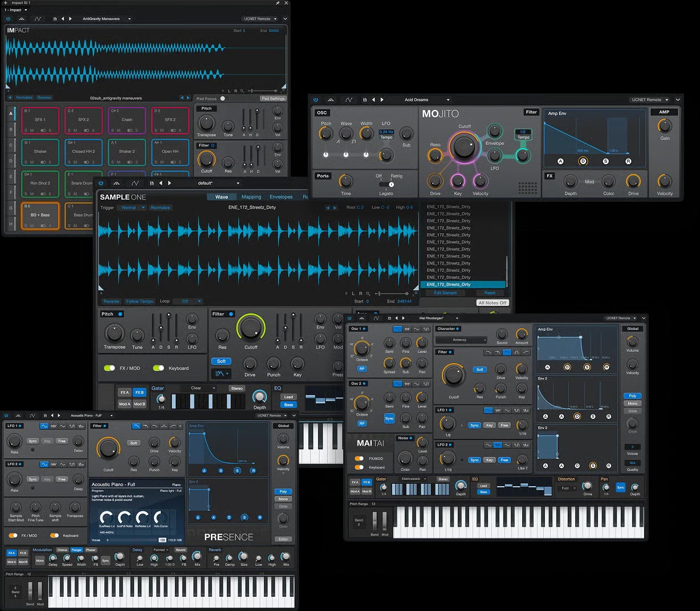Select sawtooth waveform for Mai Tai Osc 1

[407, 329]
